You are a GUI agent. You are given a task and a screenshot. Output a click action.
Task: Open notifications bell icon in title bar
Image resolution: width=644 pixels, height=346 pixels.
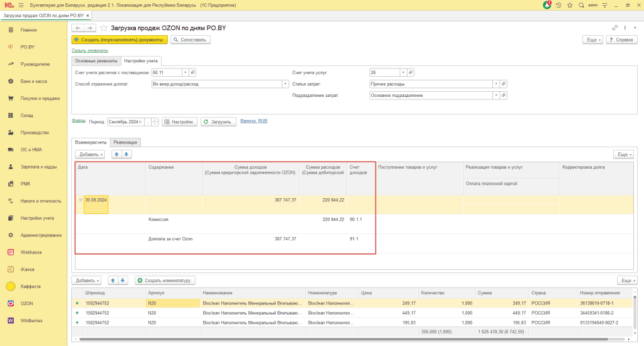coord(547,5)
